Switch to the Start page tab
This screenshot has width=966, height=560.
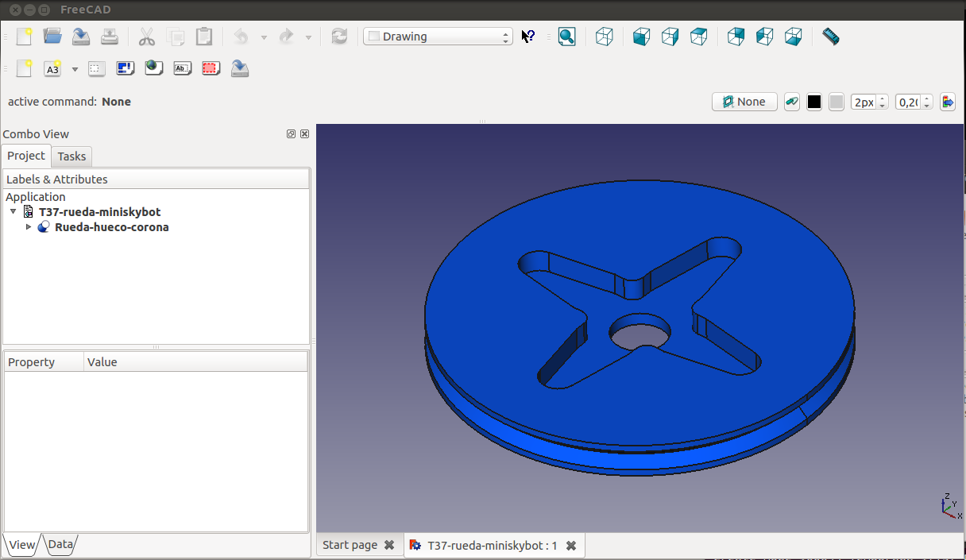tap(350, 545)
